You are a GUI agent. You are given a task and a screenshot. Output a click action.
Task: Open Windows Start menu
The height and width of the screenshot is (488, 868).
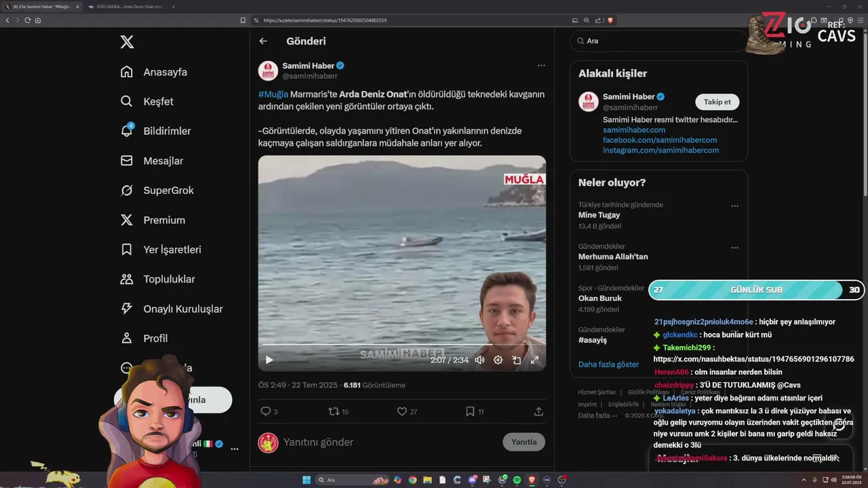coord(307,480)
